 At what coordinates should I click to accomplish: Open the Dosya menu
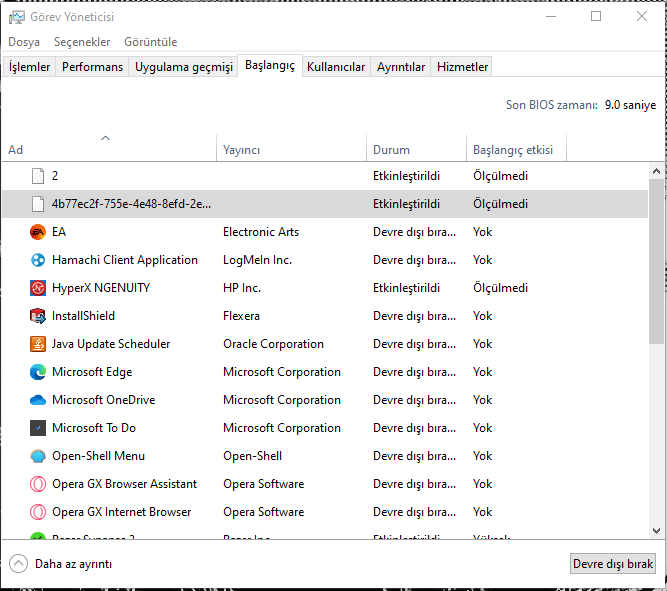point(24,42)
